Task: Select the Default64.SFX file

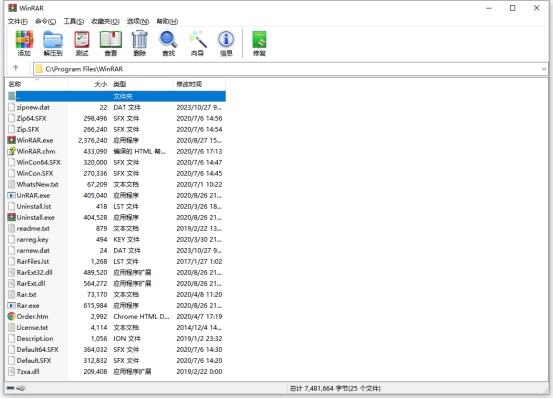Action: pyautogui.click(x=37, y=350)
